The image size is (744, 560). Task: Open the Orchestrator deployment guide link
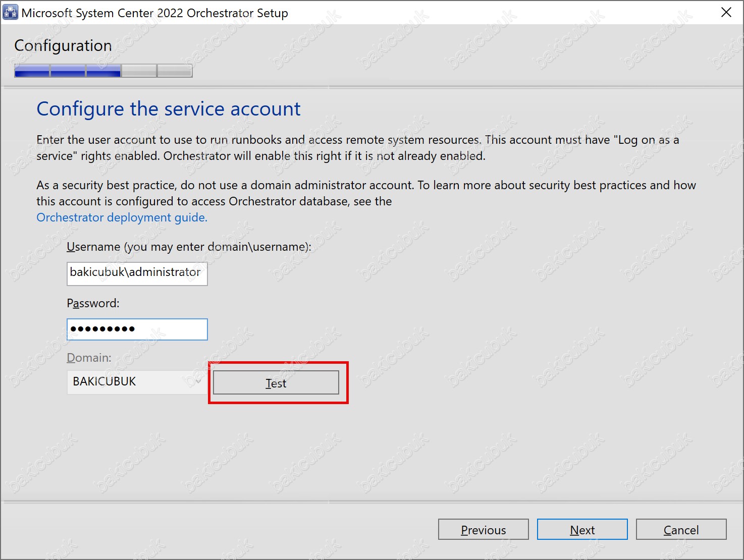click(x=122, y=217)
